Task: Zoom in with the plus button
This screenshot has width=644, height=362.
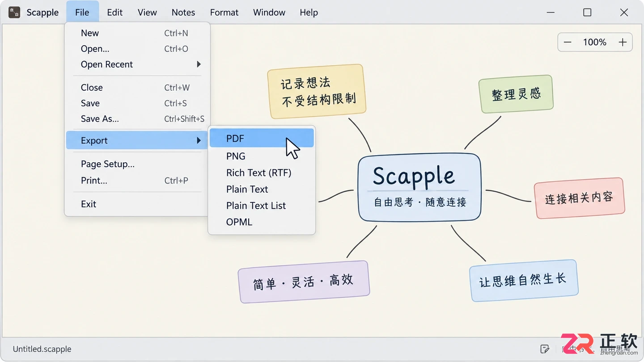Action: 623,42
